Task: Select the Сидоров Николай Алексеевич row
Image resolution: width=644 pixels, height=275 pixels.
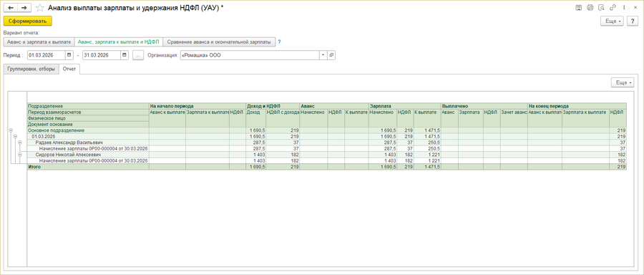Action: click(x=88, y=155)
